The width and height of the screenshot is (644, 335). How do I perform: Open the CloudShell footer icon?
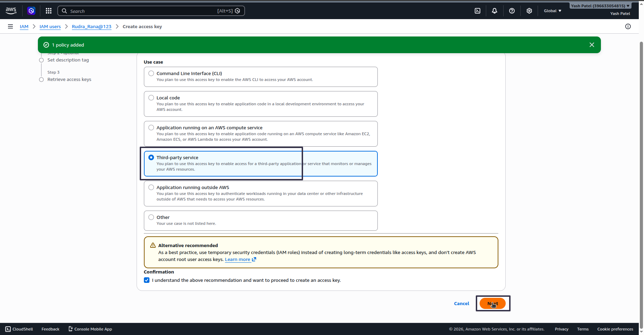coord(8,329)
